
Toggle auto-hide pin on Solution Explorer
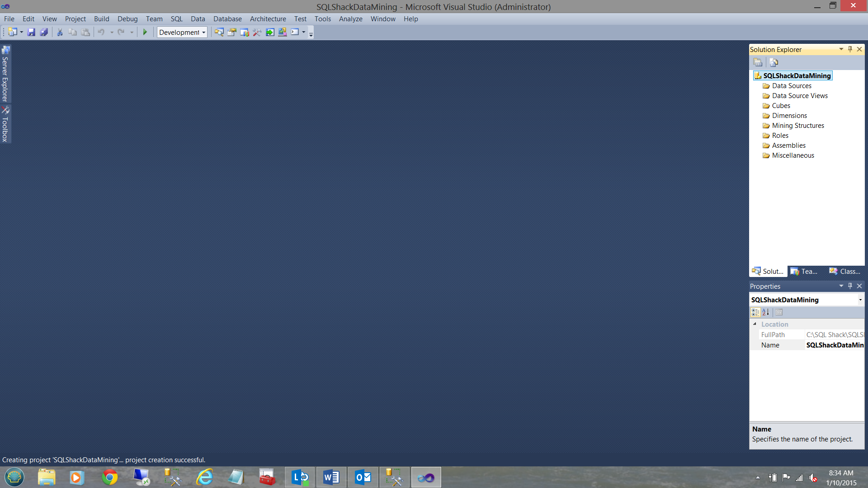(x=850, y=49)
